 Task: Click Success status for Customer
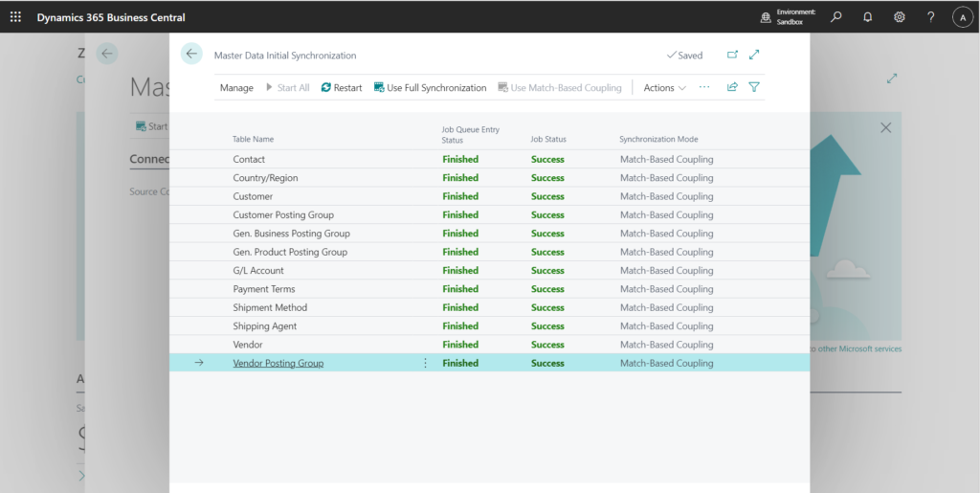(548, 196)
